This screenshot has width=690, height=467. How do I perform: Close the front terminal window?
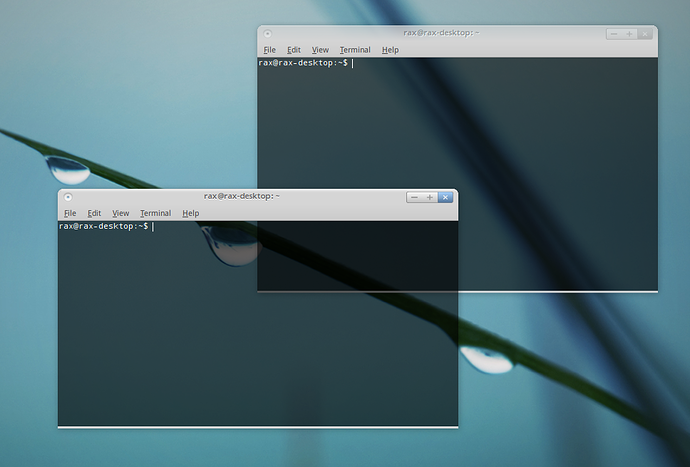[x=445, y=197]
